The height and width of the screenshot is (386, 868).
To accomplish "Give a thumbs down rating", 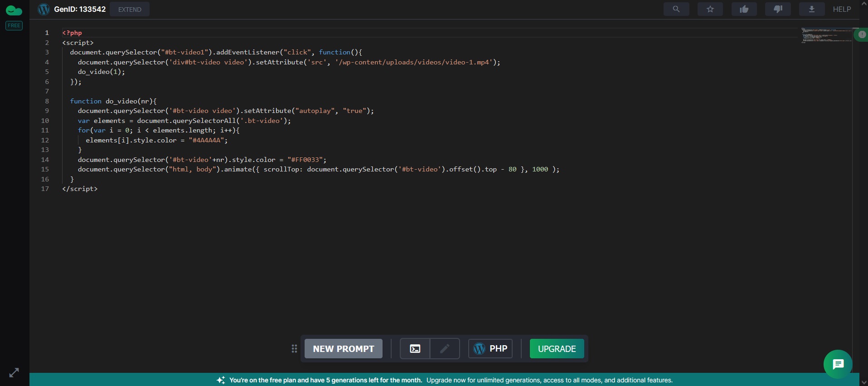I will click(x=778, y=9).
